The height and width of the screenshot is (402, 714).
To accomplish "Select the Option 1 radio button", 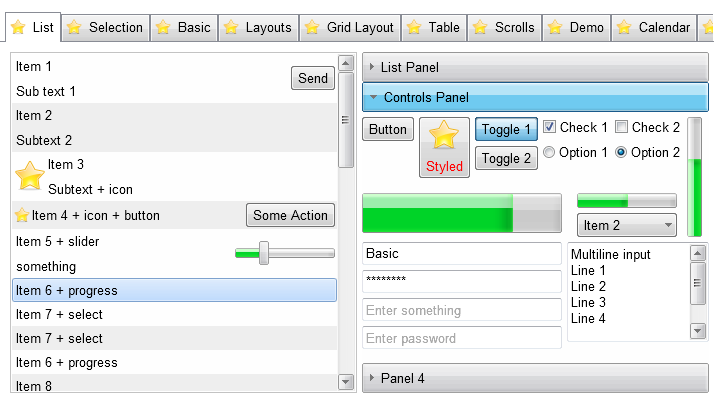I will tap(549, 153).
